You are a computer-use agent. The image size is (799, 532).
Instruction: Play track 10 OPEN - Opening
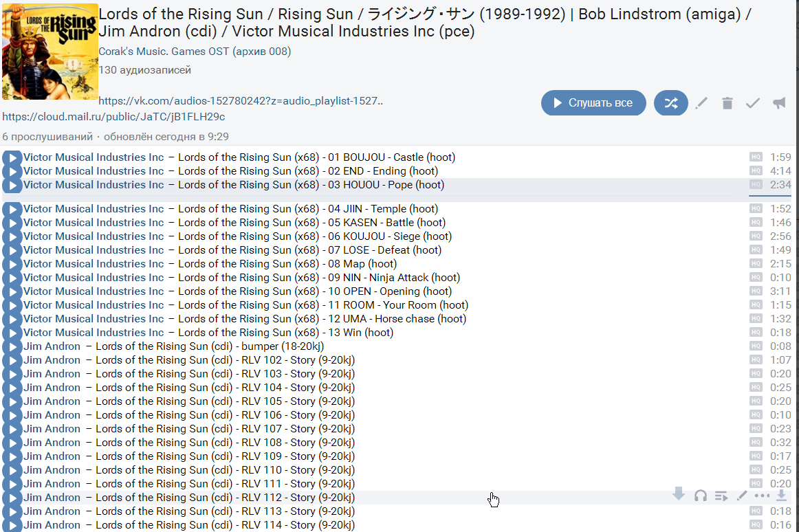tap(12, 291)
